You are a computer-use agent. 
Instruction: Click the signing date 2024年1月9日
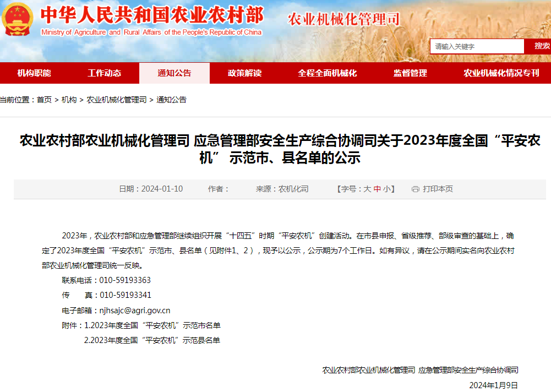click(493, 385)
